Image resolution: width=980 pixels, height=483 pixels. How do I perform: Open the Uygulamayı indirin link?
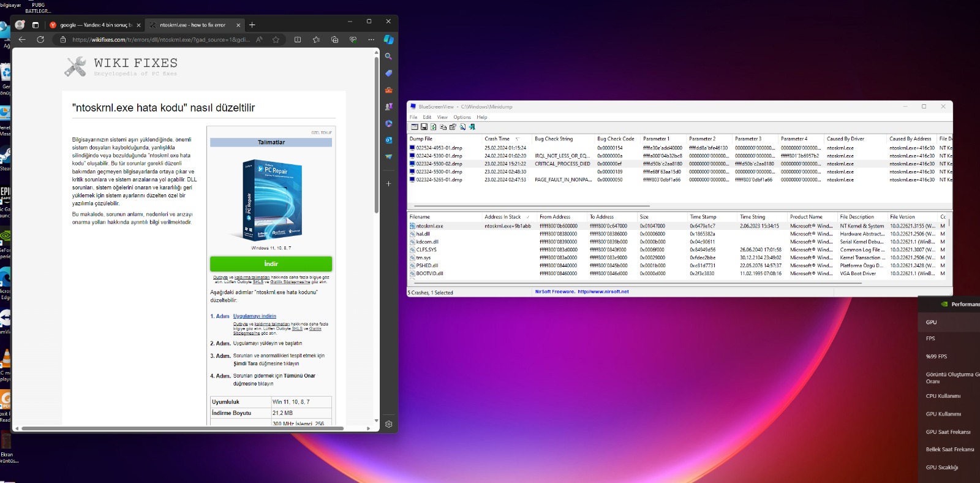[x=254, y=316]
